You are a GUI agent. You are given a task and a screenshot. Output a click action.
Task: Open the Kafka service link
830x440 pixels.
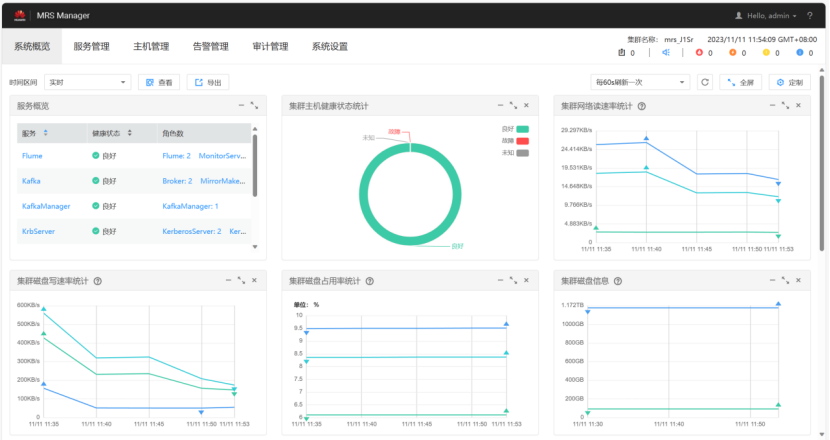click(31, 181)
